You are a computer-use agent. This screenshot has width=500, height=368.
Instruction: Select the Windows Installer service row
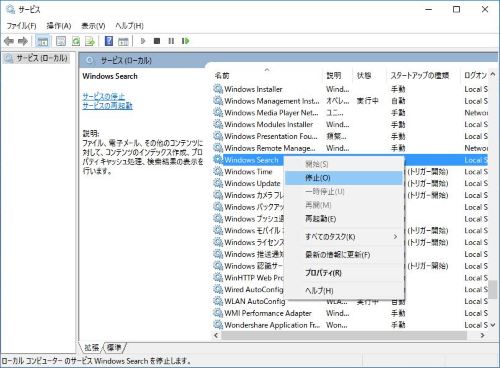click(x=350, y=89)
